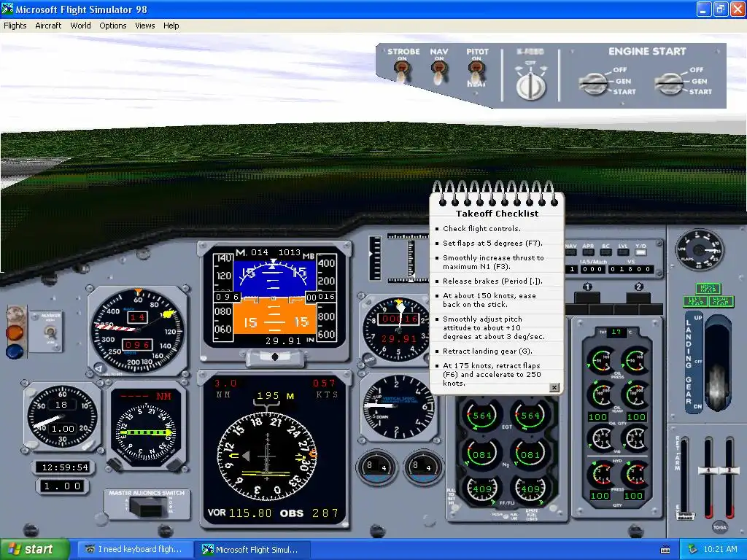Turn the right engine start knob
This screenshot has width=747, height=560.
[669, 84]
